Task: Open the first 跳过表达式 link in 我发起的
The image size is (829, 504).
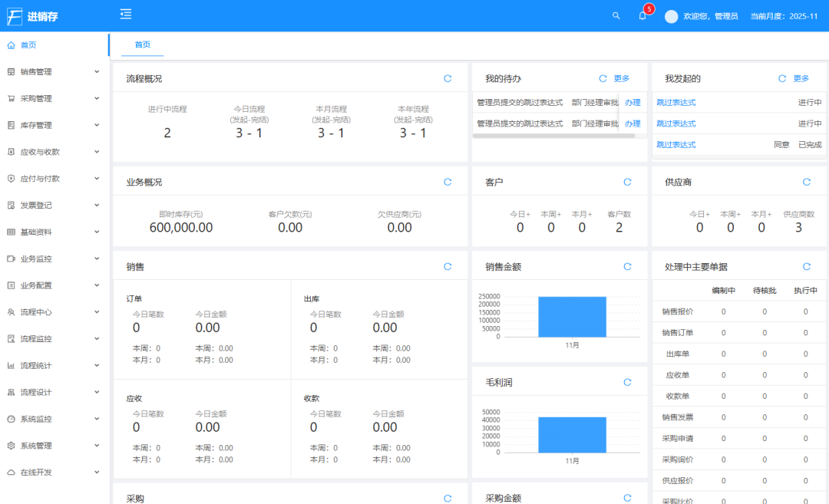Action: pyautogui.click(x=675, y=102)
